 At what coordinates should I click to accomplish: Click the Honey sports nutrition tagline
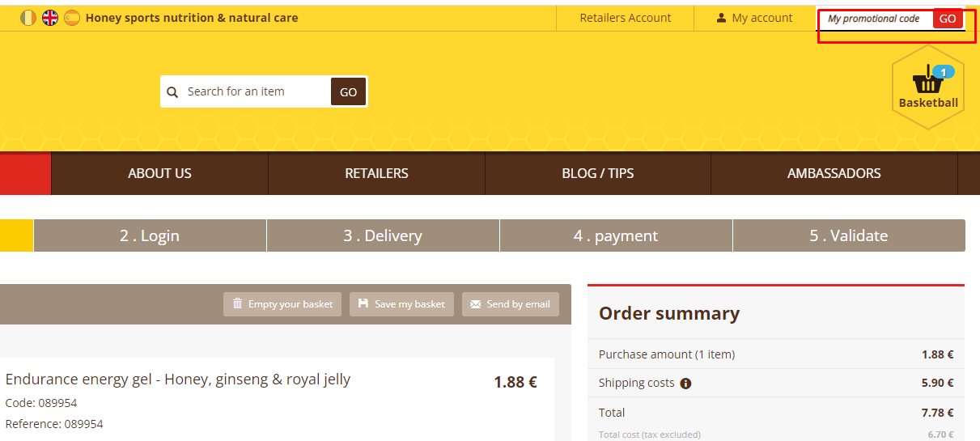coord(192,18)
